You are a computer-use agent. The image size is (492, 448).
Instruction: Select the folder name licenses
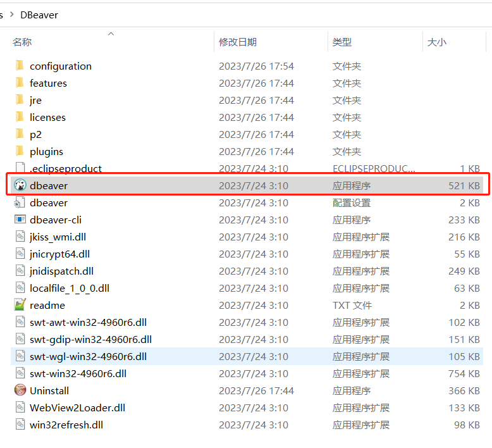47,117
